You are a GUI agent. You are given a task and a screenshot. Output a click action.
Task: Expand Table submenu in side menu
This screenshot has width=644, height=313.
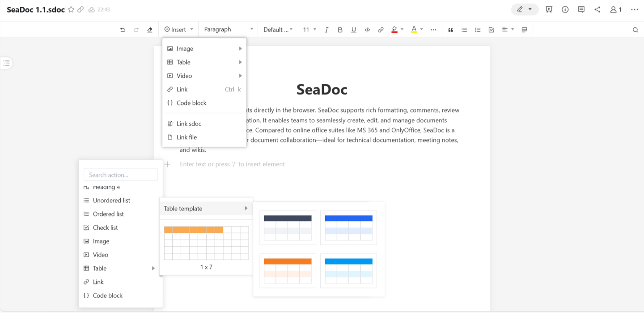click(120, 269)
